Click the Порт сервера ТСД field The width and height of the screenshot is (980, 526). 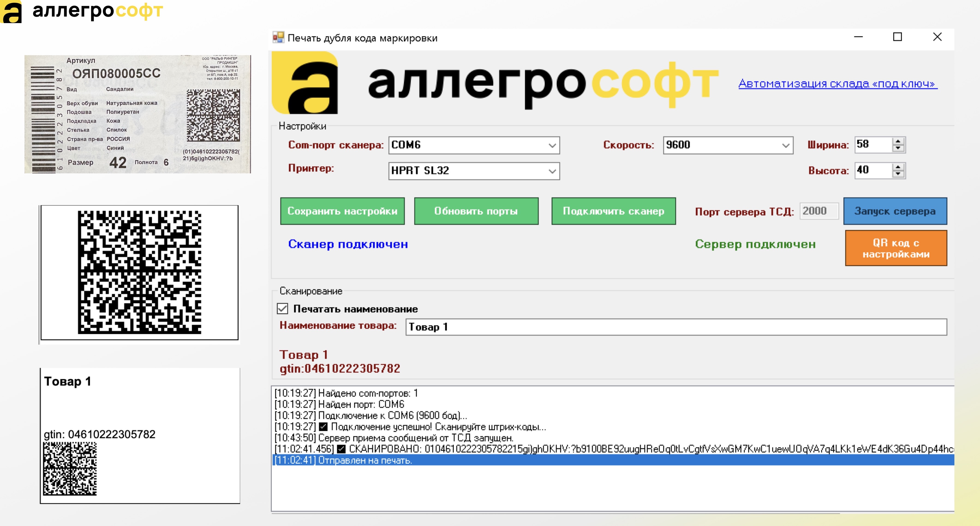pos(819,211)
